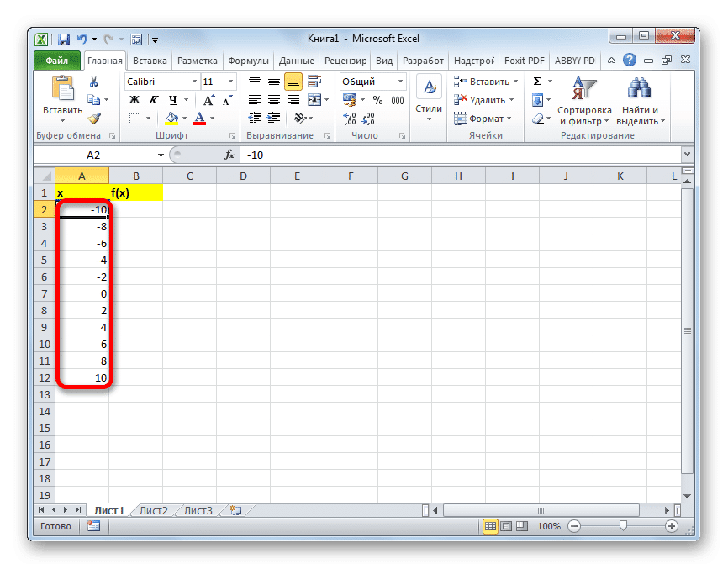Expand Удалить cells dropdown
The width and height of the screenshot is (728, 569).
512,100
